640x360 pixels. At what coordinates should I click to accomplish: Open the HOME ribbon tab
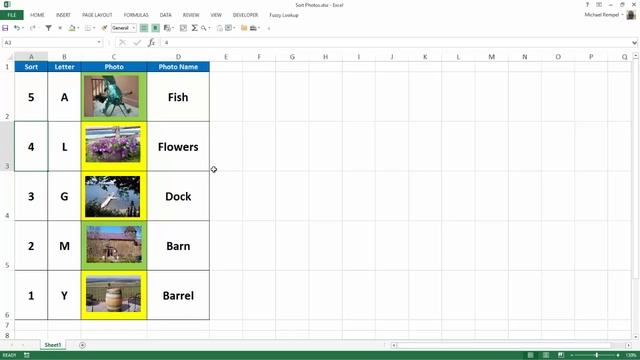click(x=37, y=15)
